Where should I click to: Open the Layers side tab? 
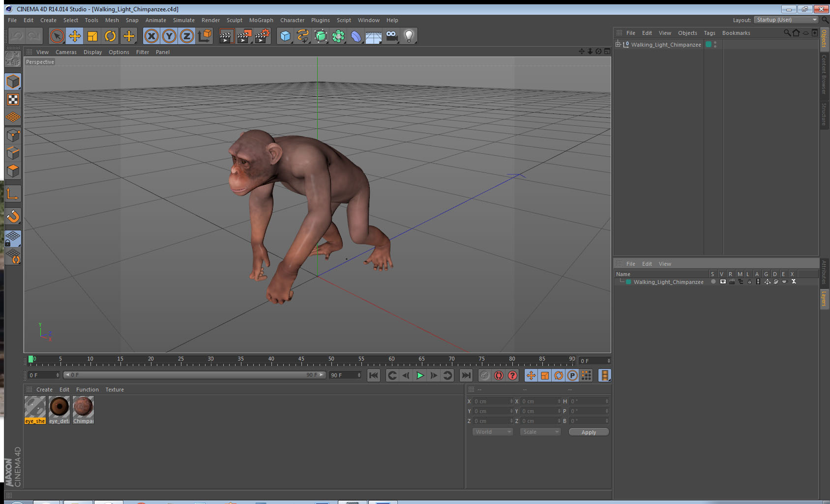[824, 298]
